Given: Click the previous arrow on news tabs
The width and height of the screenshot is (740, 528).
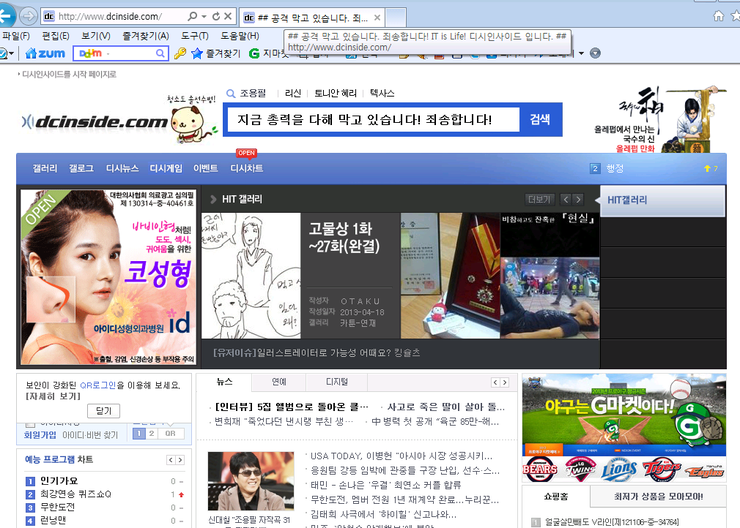Looking at the screenshot, I should pos(495,382).
